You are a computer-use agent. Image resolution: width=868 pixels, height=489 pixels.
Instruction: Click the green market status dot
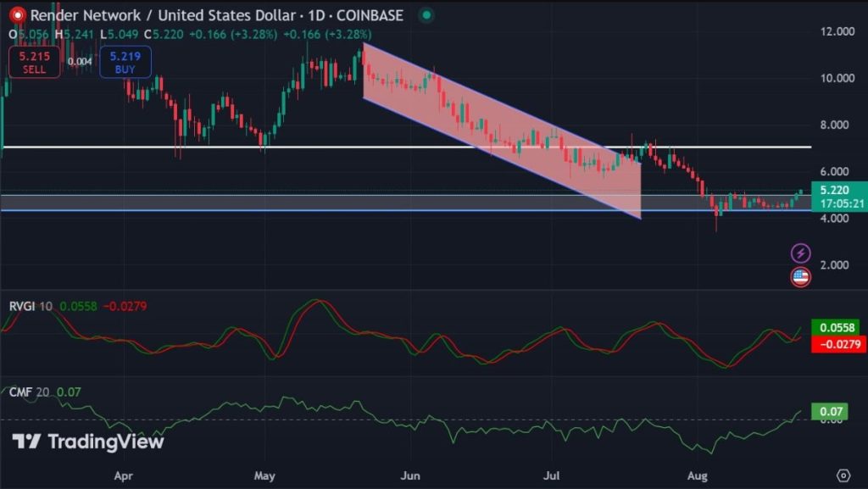tap(426, 15)
